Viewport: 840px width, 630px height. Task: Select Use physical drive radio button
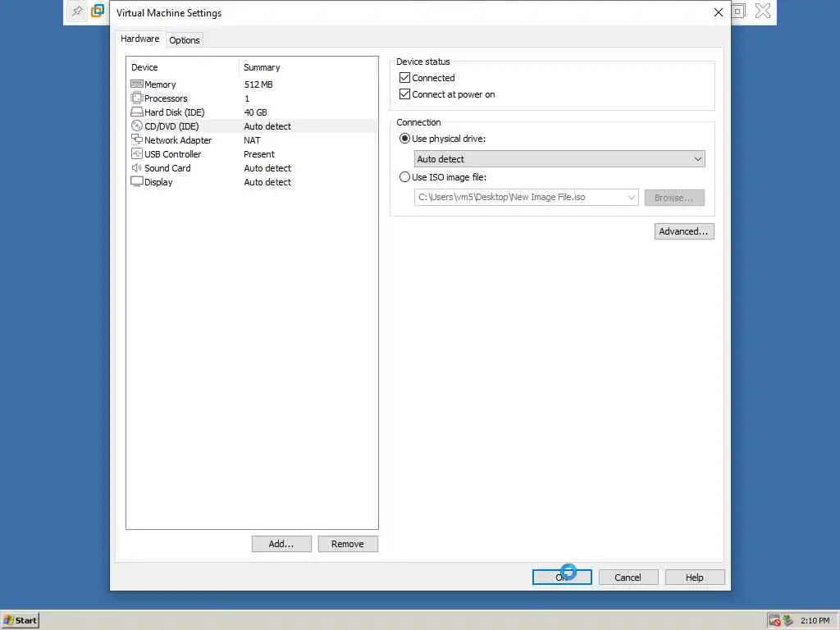[404, 138]
